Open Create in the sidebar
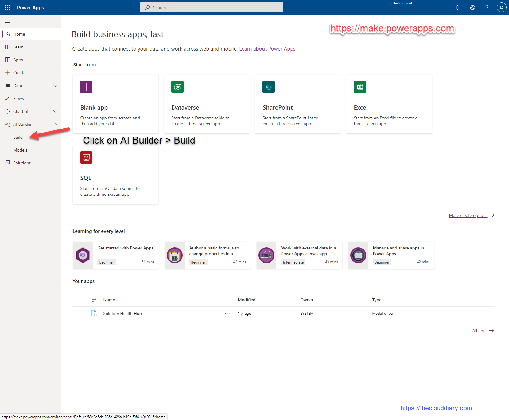The width and height of the screenshot is (509, 420). 31,73
